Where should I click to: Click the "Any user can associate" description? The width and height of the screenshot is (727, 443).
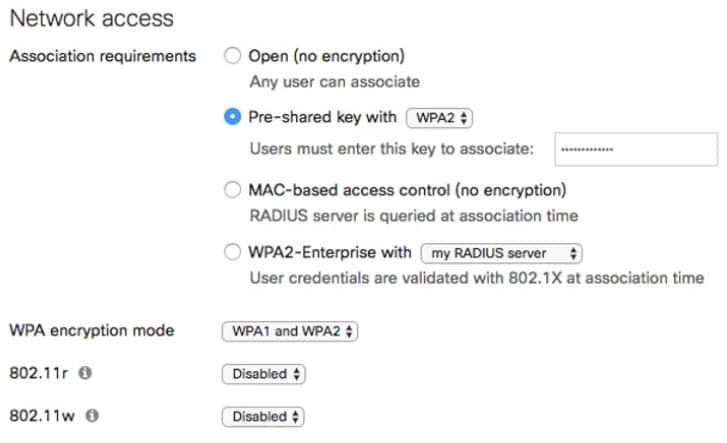(334, 82)
